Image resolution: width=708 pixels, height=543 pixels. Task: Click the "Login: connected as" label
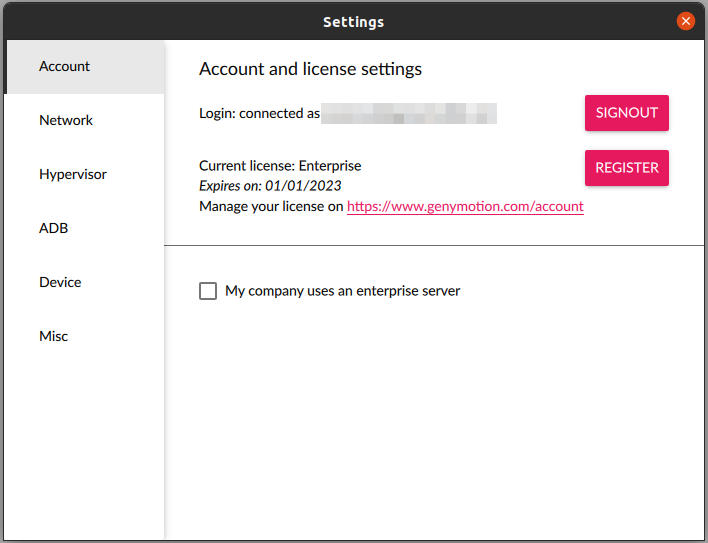point(259,113)
